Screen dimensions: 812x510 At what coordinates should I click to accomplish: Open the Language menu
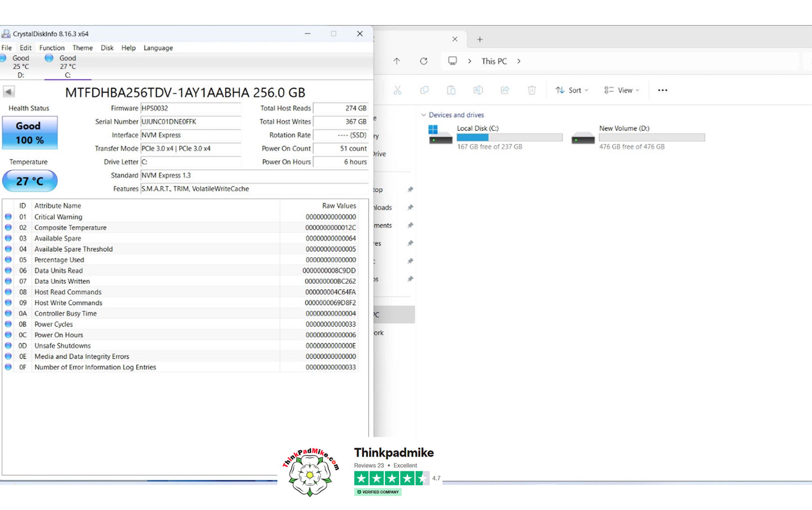click(158, 48)
